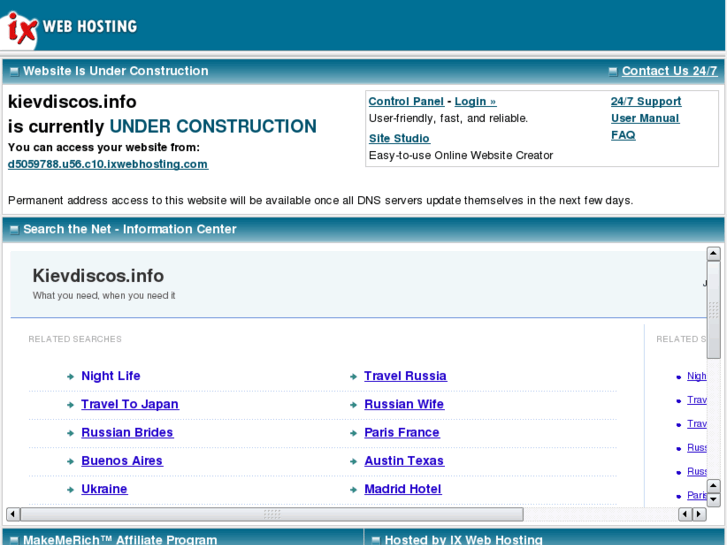Click the arrow bullet beside Ukraine
This screenshot has height=545, width=727.
(x=70, y=490)
